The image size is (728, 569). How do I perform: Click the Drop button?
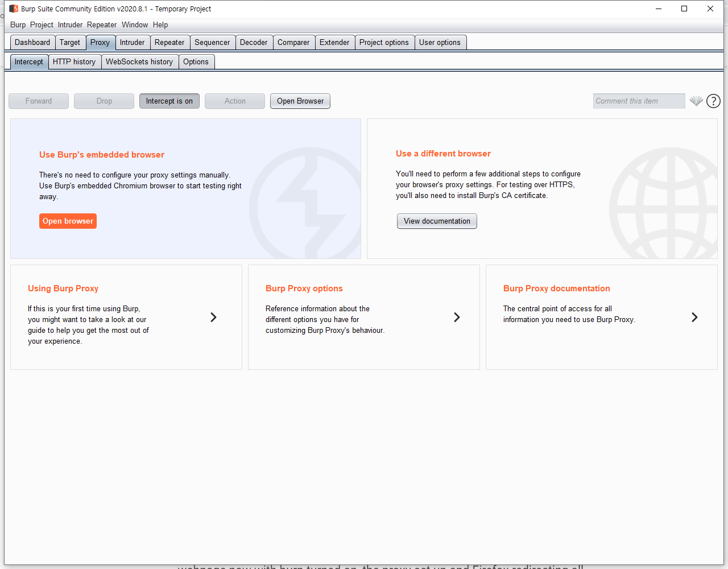coord(104,101)
